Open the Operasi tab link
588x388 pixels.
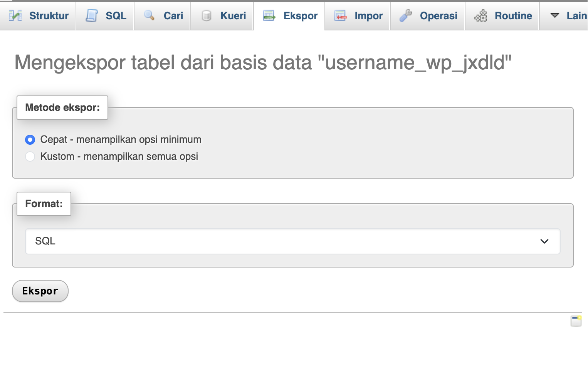click(x=438, y=16)
